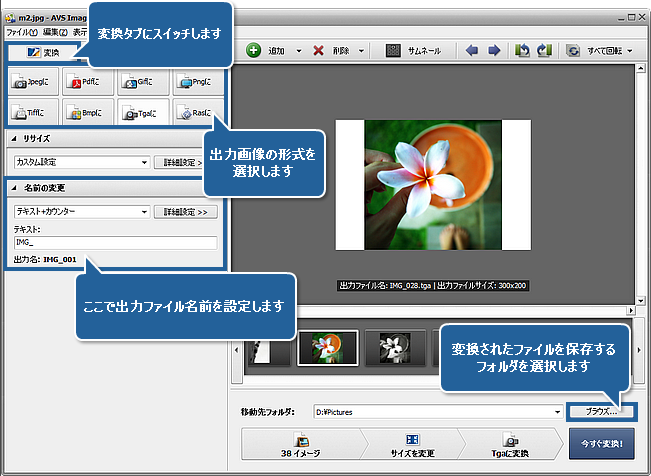Click the red Delete (削除) X icon
Viewport: 651px width, 476px height.
click(319, 50)
